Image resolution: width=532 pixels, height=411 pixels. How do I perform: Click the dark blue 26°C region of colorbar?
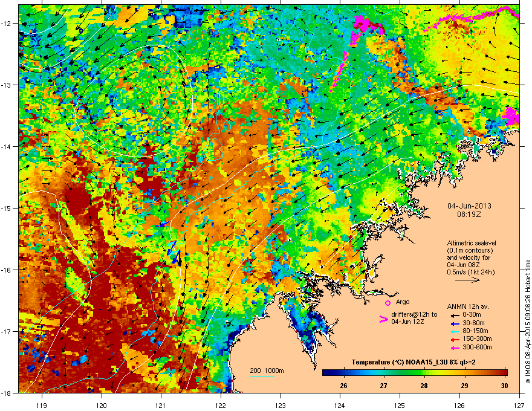click(x=343, y=373)
